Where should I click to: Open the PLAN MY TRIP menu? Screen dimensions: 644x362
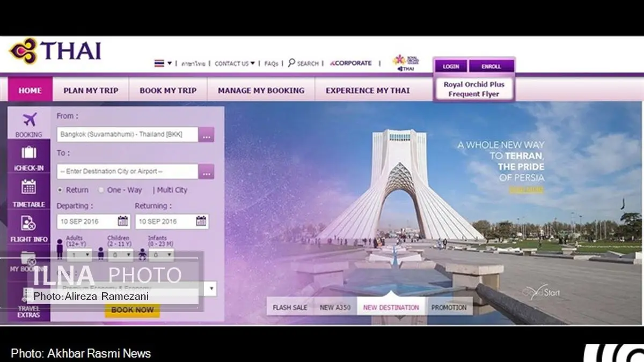coord(91,91)
